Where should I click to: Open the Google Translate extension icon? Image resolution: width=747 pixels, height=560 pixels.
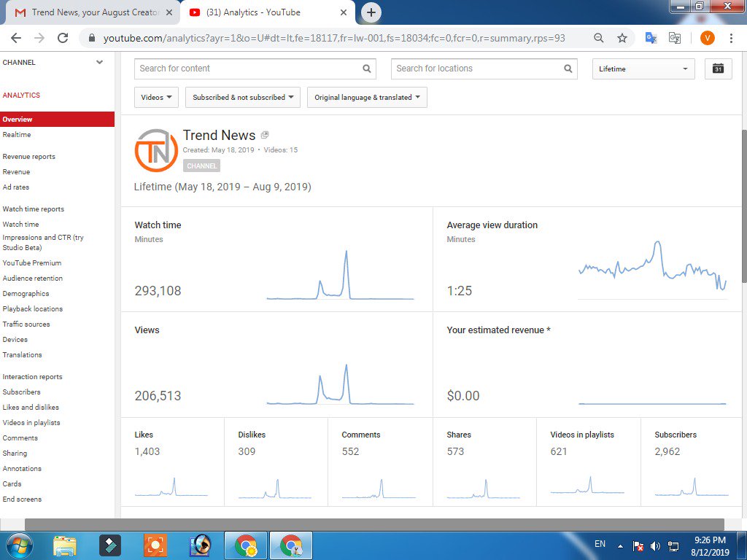coord(651,38)
